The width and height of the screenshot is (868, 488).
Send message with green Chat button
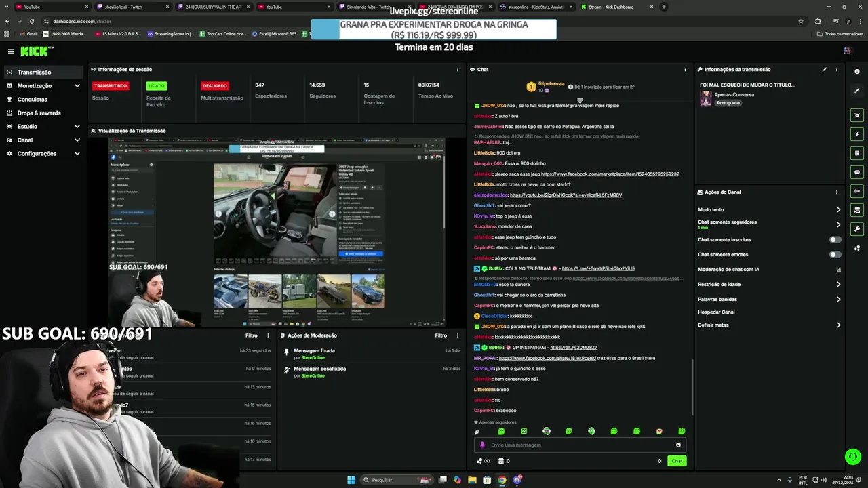click(x=677, y=461)
